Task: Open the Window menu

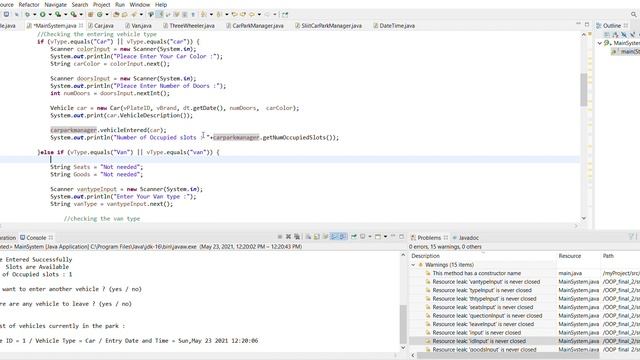Action: pos(140,4)
